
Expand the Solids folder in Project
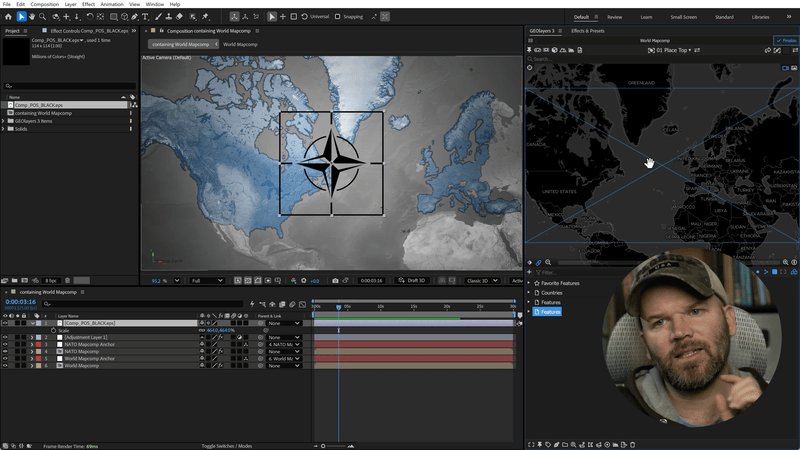[4, 129]
